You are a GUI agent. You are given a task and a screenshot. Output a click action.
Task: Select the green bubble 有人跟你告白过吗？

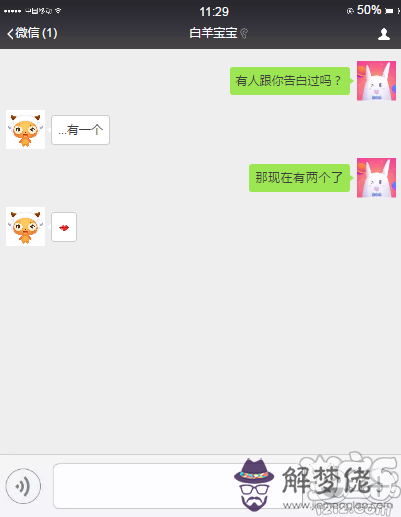(x=290, y=81)
